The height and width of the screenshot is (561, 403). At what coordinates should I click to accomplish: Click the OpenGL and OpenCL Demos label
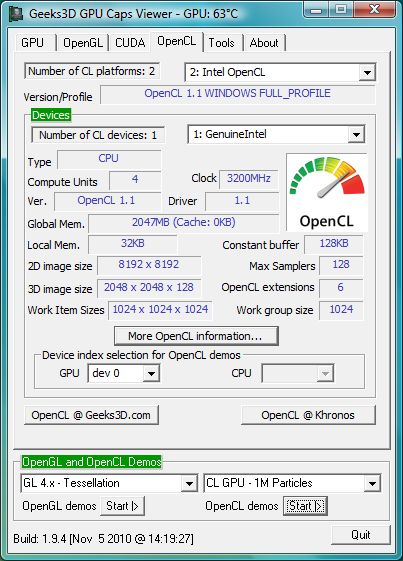click(92, 462)
